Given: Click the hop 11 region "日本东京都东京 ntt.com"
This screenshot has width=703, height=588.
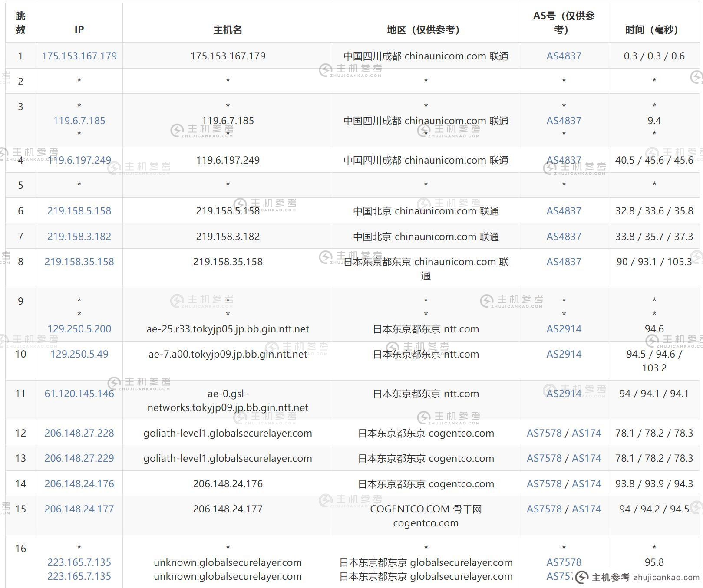Looking at the screenshot, I should point(426,394).
